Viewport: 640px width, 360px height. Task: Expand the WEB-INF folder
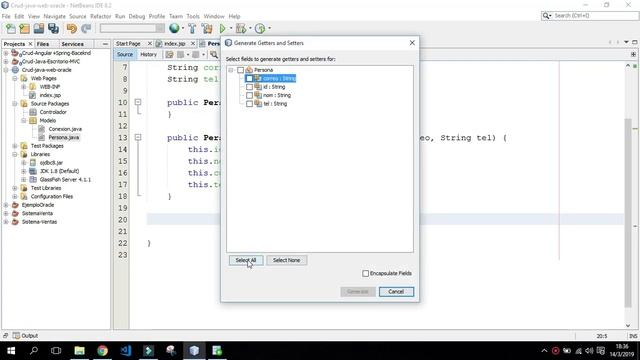click(x=24, y=87)
